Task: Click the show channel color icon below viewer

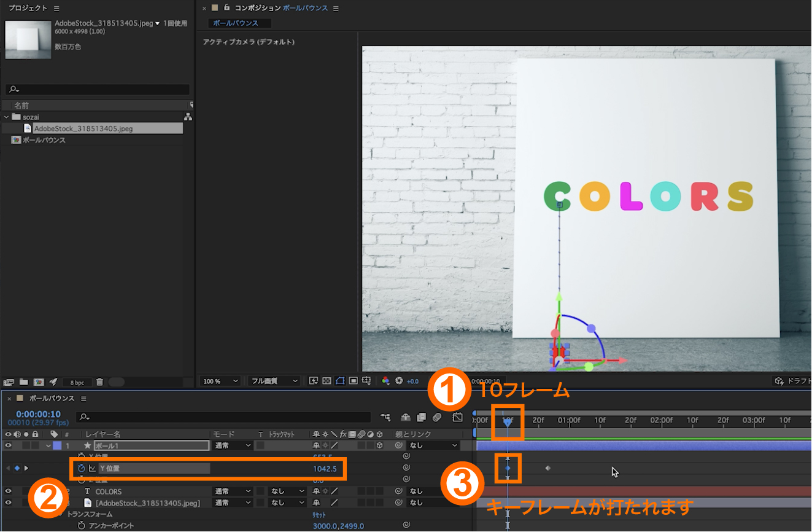Action: (385, 381)
